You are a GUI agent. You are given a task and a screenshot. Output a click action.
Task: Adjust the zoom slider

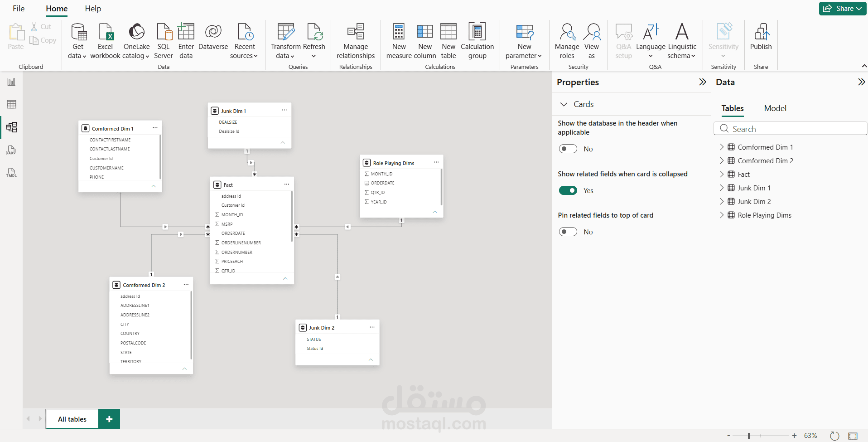(x=749, y=436)
